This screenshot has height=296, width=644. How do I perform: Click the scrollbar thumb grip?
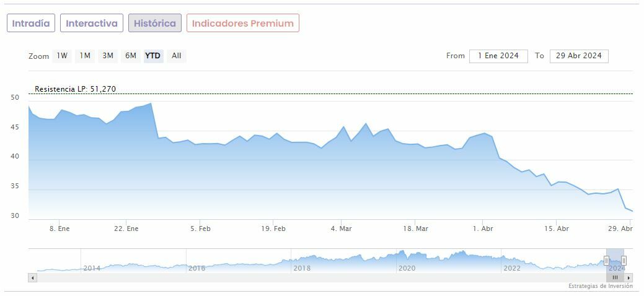click(615, 278)
